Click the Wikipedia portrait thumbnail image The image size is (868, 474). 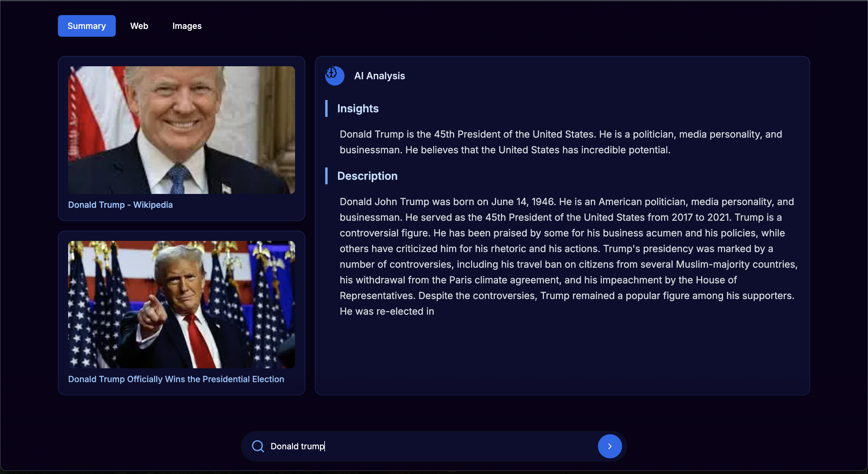pyautogui.click(x=181, y=130)
